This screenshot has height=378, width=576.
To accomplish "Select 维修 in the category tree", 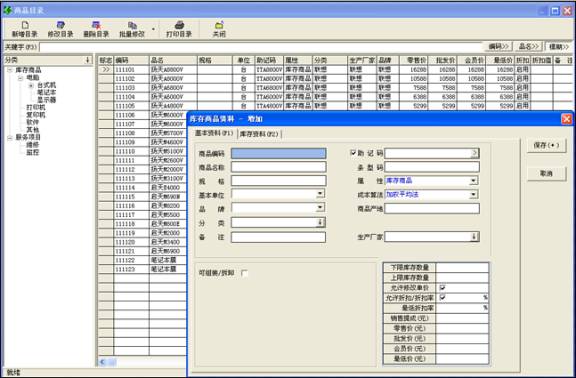I will tap(32, 145).
